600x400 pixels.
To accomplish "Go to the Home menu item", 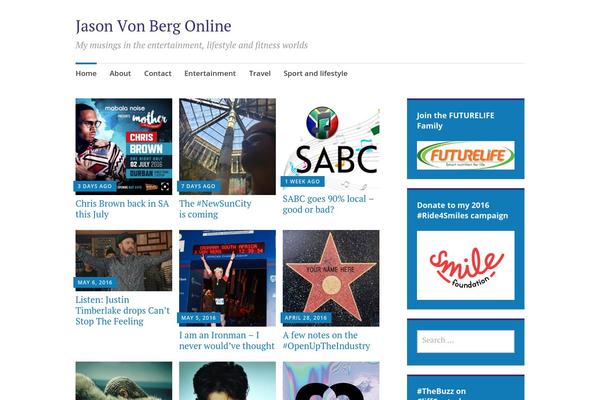I will pos(86,73).
